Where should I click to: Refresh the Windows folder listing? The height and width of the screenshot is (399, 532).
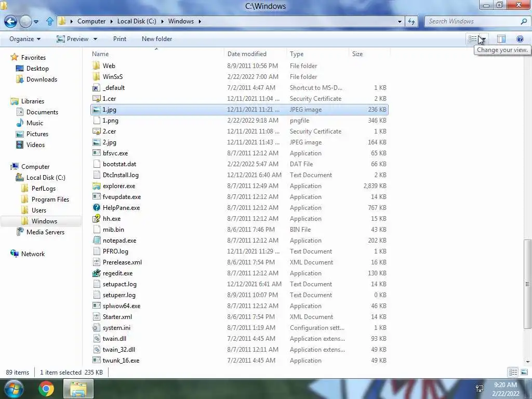(x=411, y=21)
